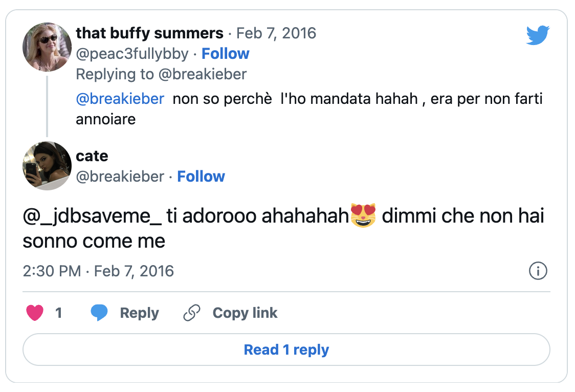This screenshot has width=575, height=392.
Task: Follow @breakieber account
Action: (x=201, y=177)
